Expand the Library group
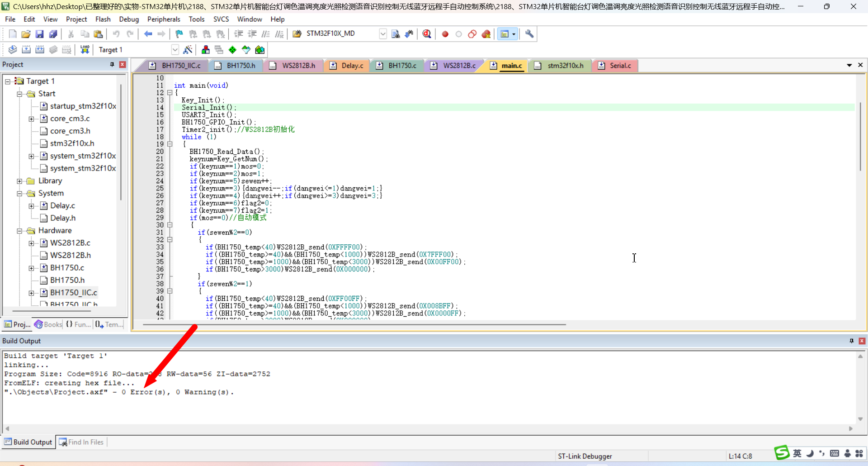 tap(19, 181)
